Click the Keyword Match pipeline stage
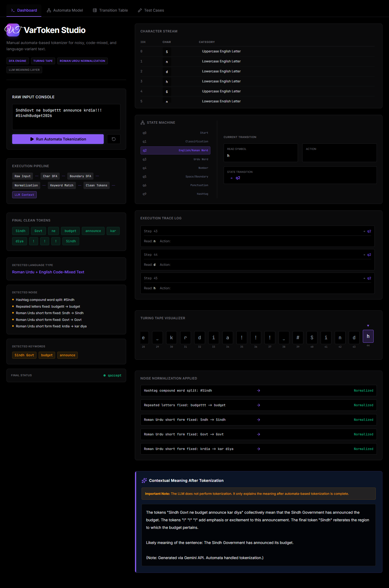The width and height of the screenshot is (389, 588). click(x=62, y=185)
